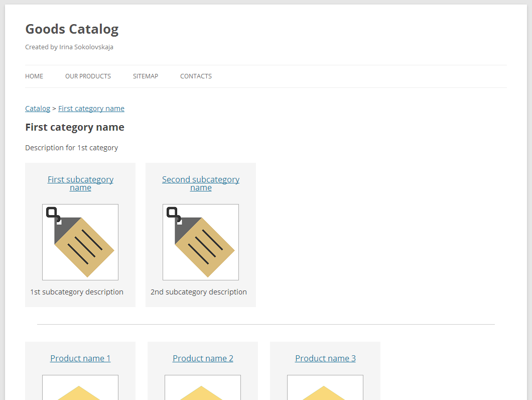The image size is (532, 400).
Task: Open the Product name 1 thumbnail image
Action: 80,388
